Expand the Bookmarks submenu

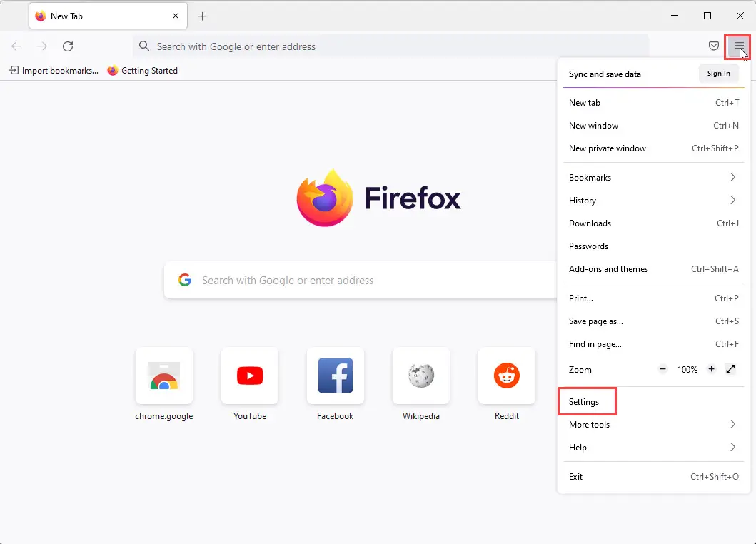pyautogui.click(x=653, y=178)
